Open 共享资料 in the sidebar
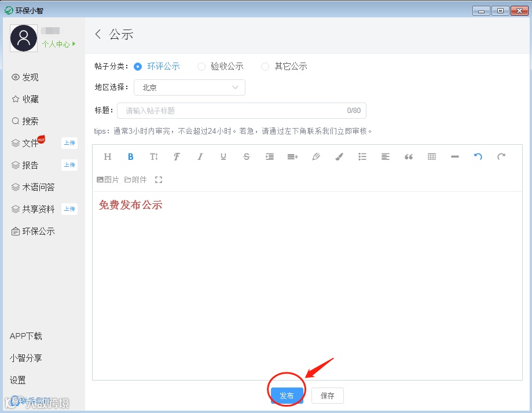The width and height of the screenshot is (532, 413). click(33, 209)
